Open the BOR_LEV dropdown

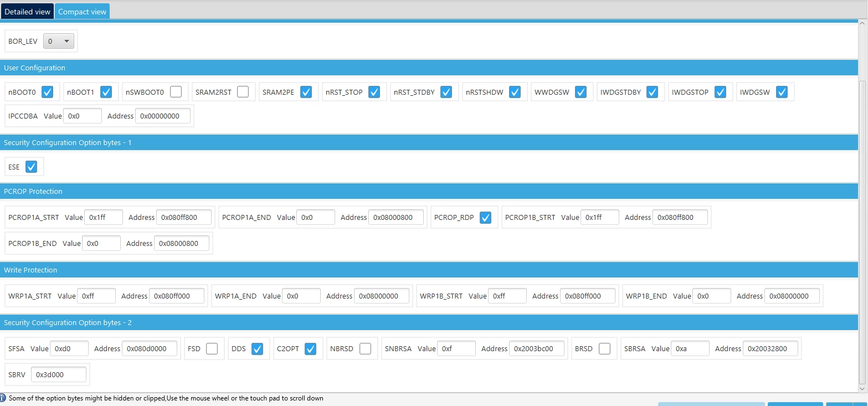click(x=58, y=41)
